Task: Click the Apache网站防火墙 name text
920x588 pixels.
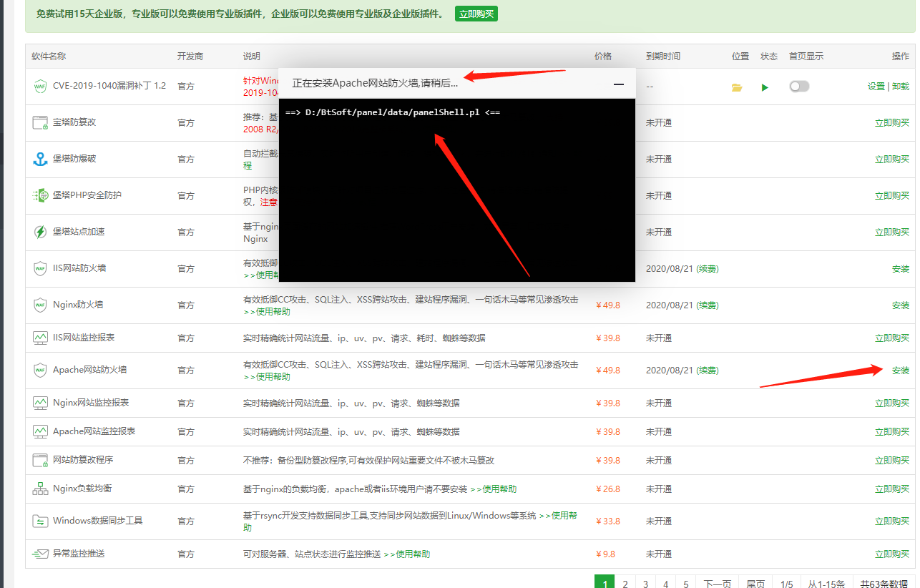Action: click(x=90, y=370)
